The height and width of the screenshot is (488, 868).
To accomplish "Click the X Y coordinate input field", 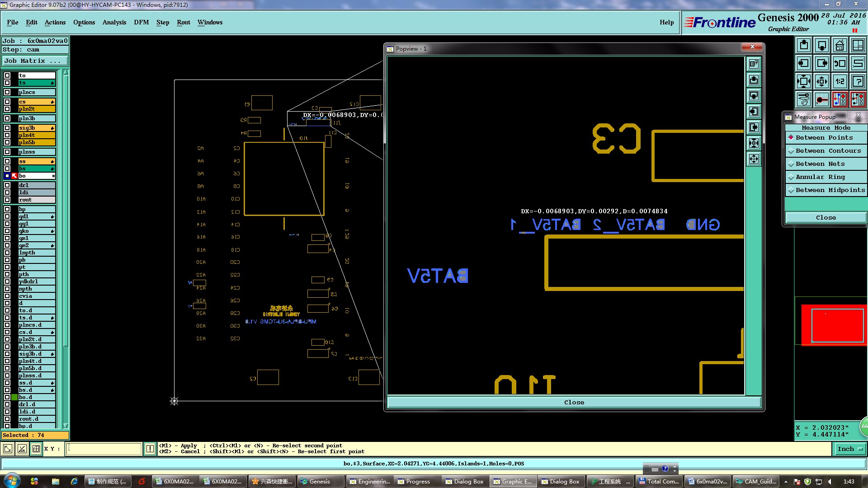I will pyautogui.click(x=104, y=449).
